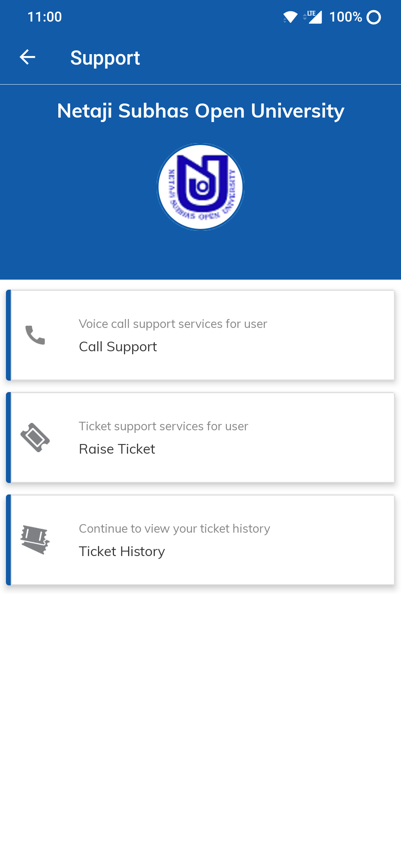Click 'Ticket support services for user' text
The height and width of the screenshot is (868, 401).
[x=163, y=426]
